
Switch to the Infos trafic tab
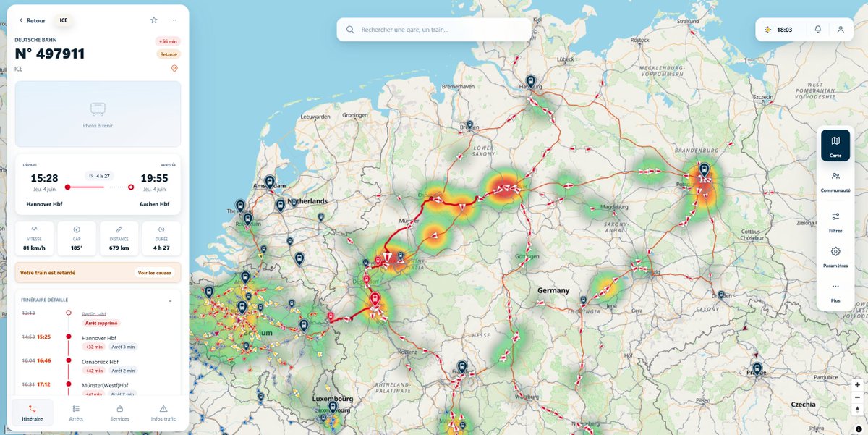click(x=163, y=413)
